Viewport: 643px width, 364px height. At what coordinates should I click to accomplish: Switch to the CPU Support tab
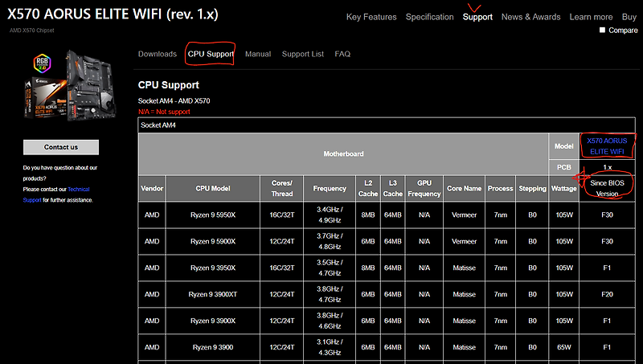coord(211,54)
